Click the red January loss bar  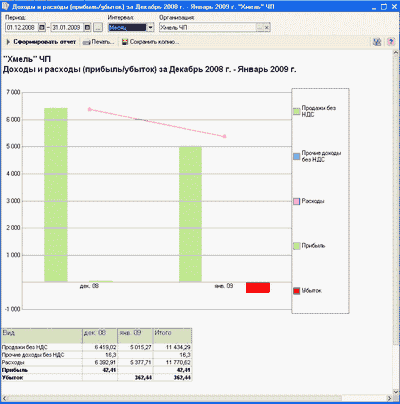[x=258, y=288]
